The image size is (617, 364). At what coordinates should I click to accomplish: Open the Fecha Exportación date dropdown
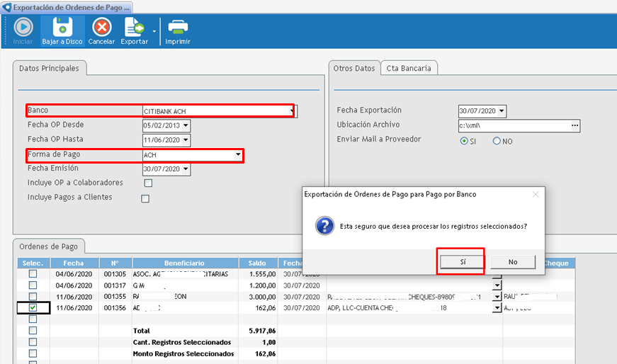[502, 111]
